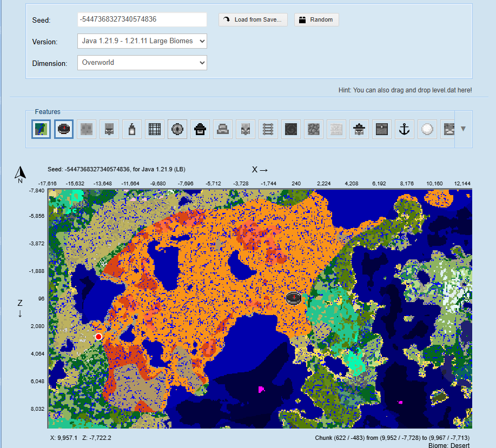Click the Load from Save button
496x448 pixels.
(253, 20)
